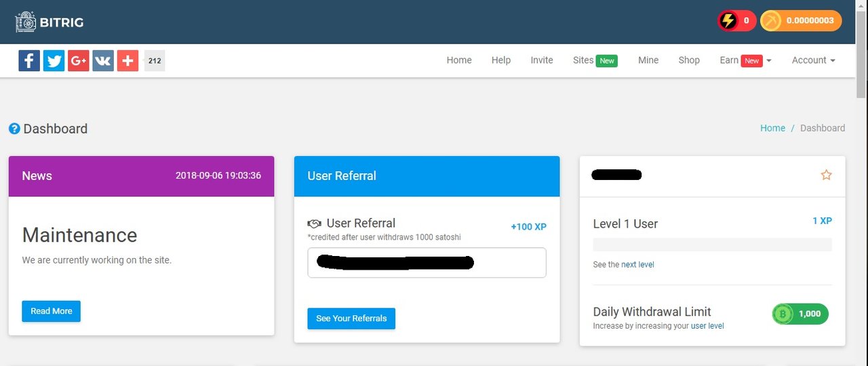Click the Level 1 XP progress bar

click(x=712, y=244)
